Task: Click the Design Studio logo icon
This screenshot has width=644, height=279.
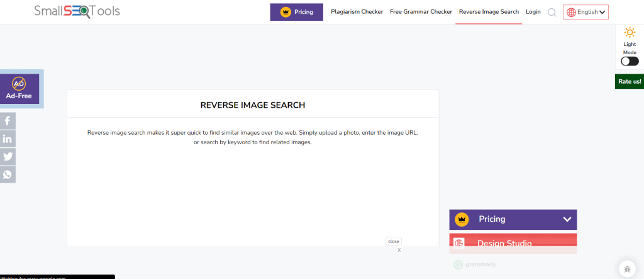Action: click(459, 243)
